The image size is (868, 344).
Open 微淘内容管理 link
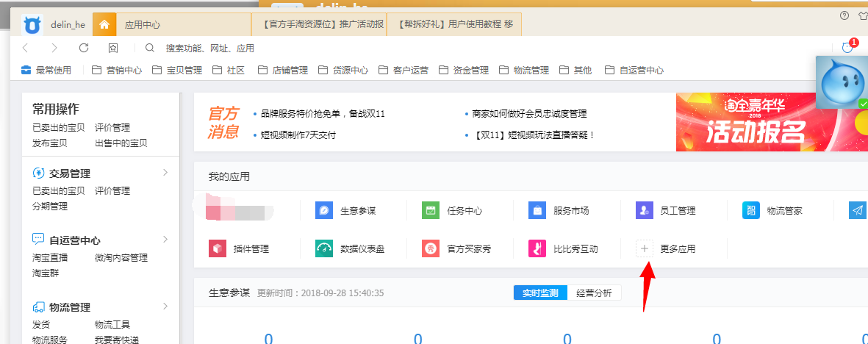coord(121,257)
